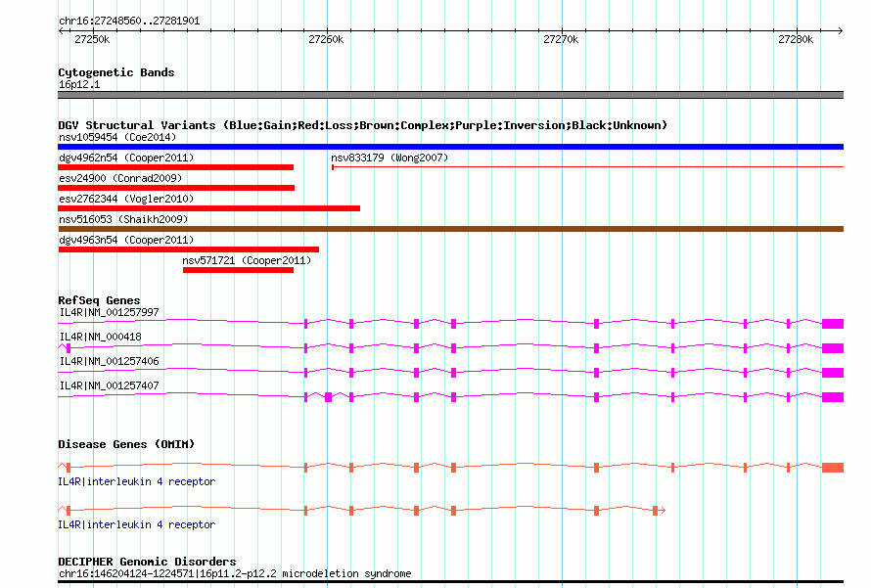Image resolution: width=871 pixels, height=588 pixels.
Task: Click the black DECIPHER genomic disorder bar
Action: coord(450,582)
